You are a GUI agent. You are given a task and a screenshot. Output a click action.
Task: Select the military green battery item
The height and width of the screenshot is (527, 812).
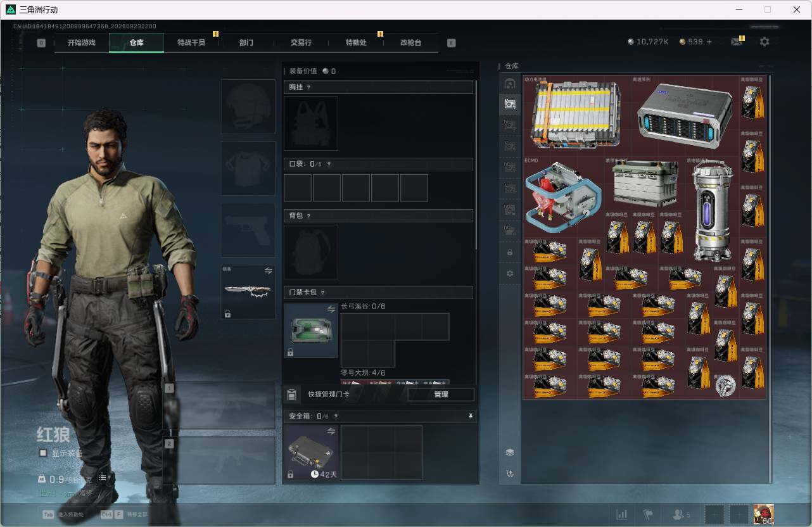pyautogui.click(x=644, y=184)
